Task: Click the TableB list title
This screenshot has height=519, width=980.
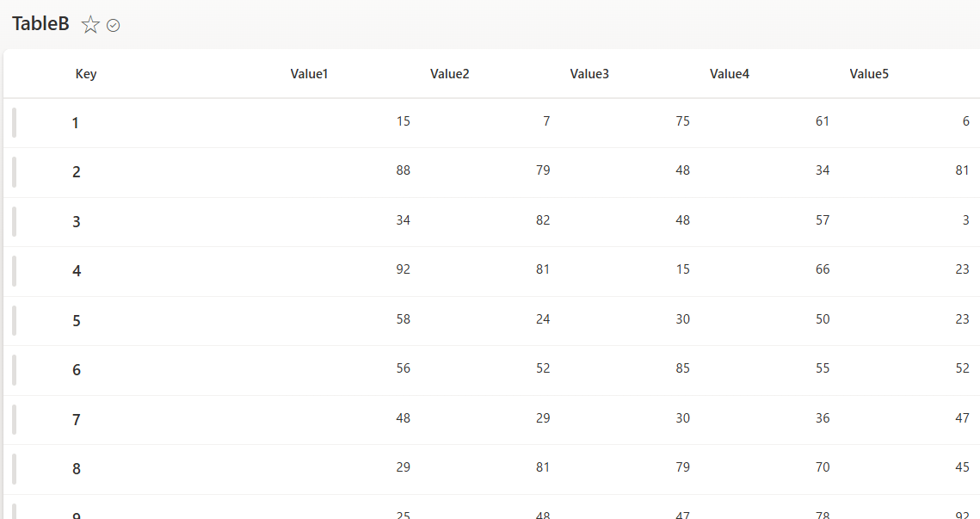Action: coord(40,24)
